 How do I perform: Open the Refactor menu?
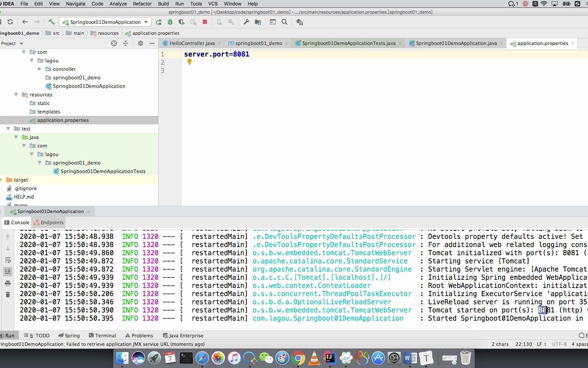tap(142, 4)
